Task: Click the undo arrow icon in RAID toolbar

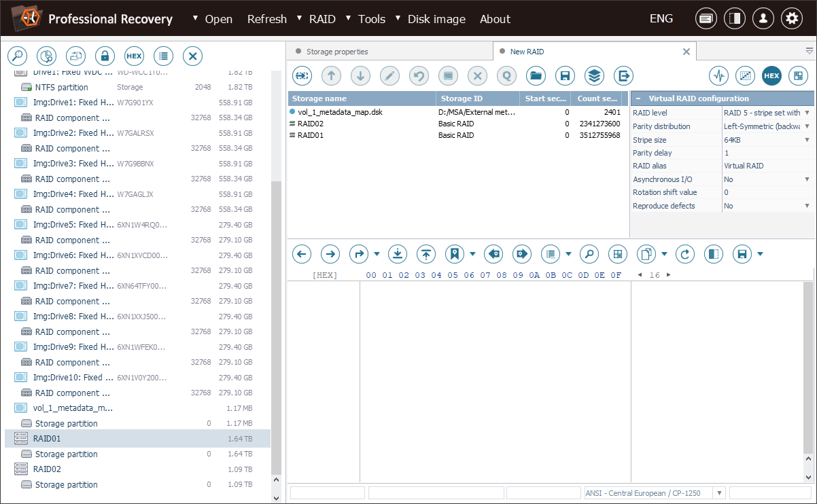Action: coord(419,75)
